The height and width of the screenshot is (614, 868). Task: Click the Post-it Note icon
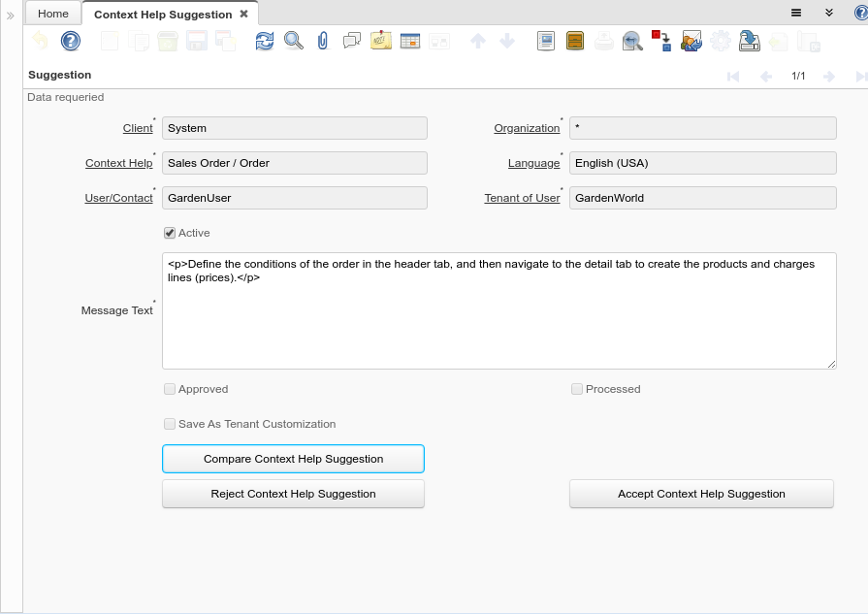point(381,41)
